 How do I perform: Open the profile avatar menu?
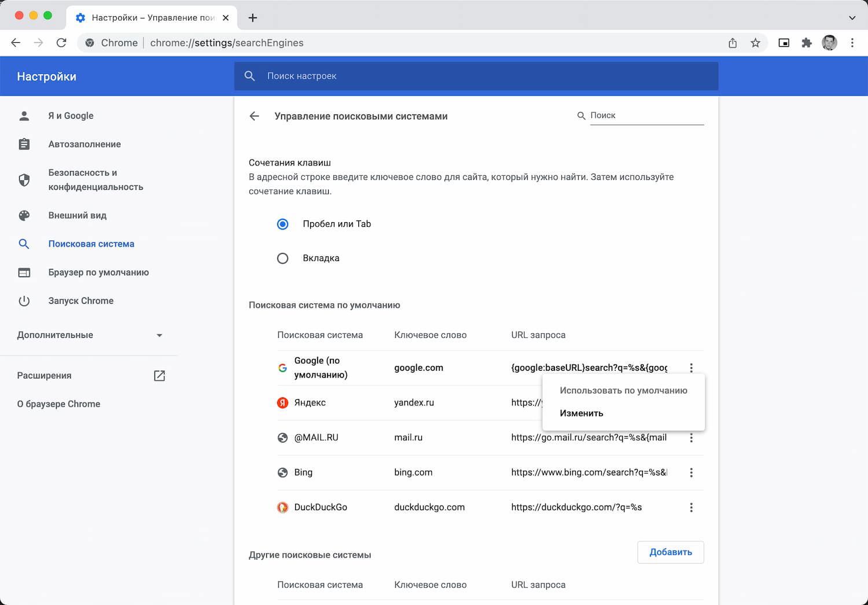pos(829,43)
